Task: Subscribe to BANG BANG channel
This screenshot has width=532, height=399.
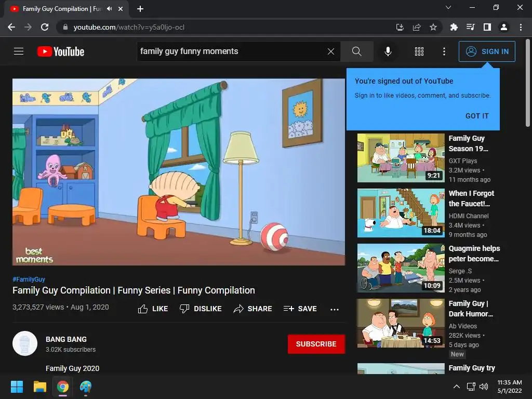Action: 316,344
